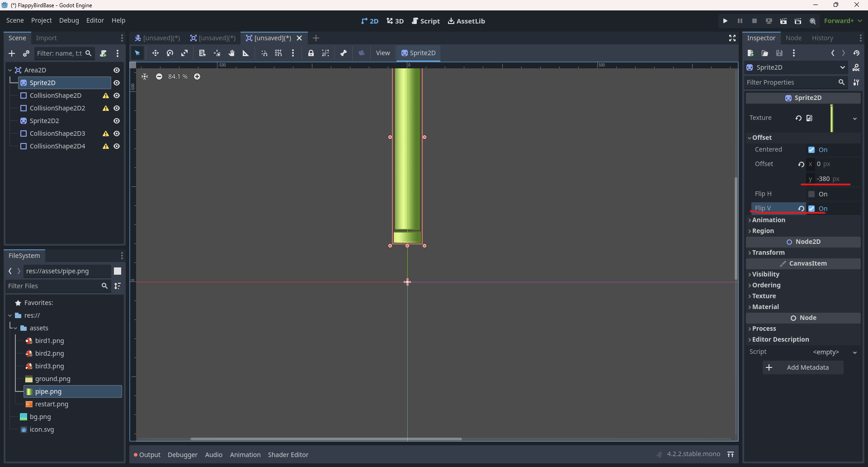
Task: Switch to the Node tab
Action: (793, 38)
